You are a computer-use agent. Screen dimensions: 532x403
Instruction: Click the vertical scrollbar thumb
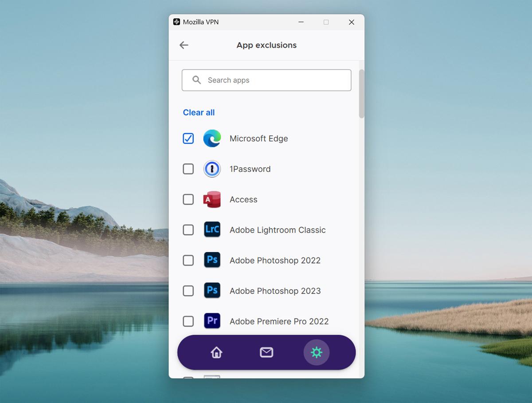[x=361, y=94]
